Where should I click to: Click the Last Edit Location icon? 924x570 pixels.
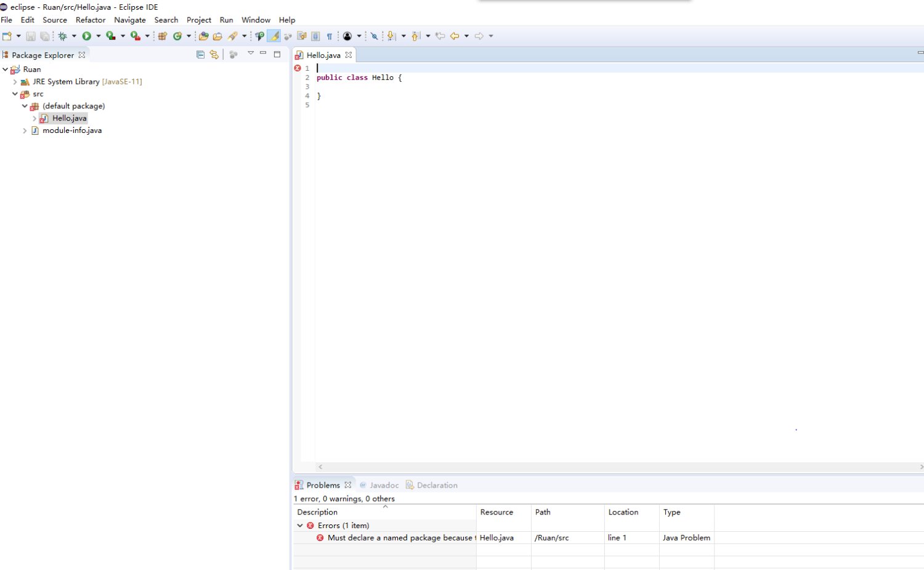point(440,36)
